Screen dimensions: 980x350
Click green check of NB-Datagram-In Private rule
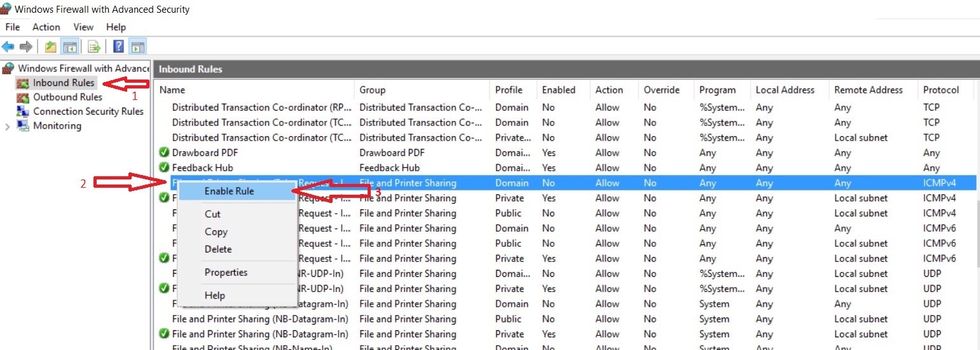click(x=164, y=334)
